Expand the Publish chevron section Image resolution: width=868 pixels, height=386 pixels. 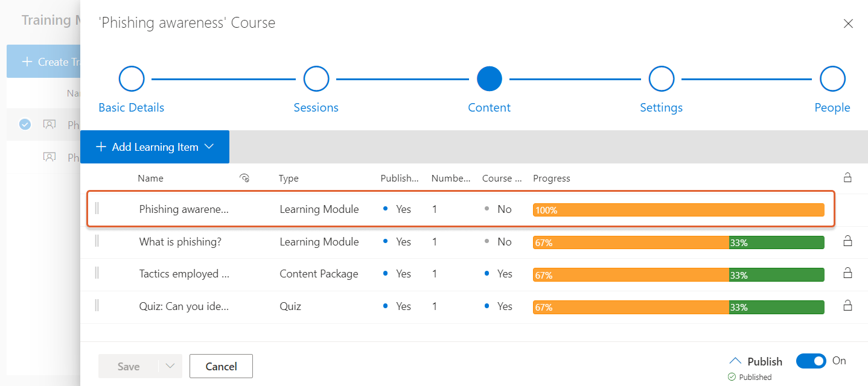(735, 361)
